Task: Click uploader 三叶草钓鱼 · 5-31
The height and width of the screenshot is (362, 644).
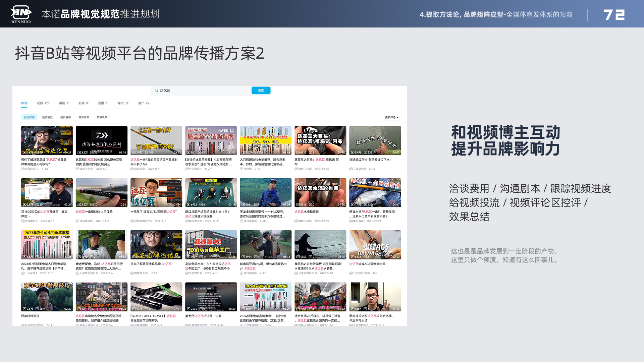Action: tap(362, 169)
